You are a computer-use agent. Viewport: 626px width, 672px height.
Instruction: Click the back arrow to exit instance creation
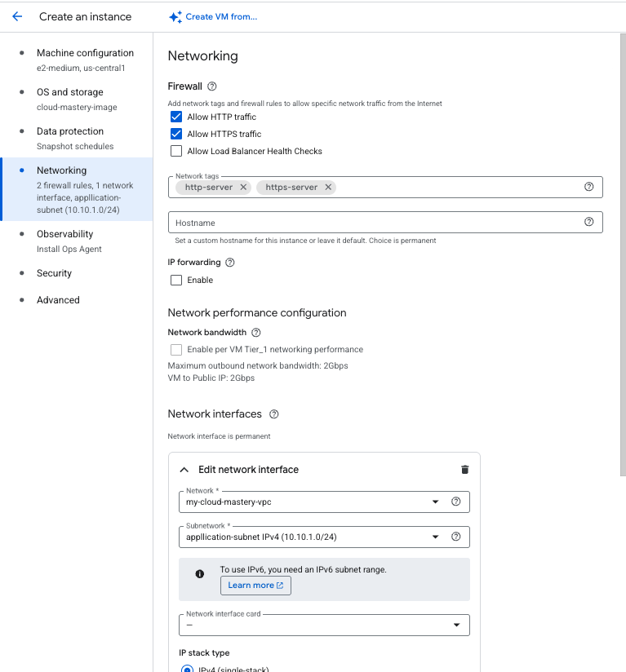coord(16,16)
